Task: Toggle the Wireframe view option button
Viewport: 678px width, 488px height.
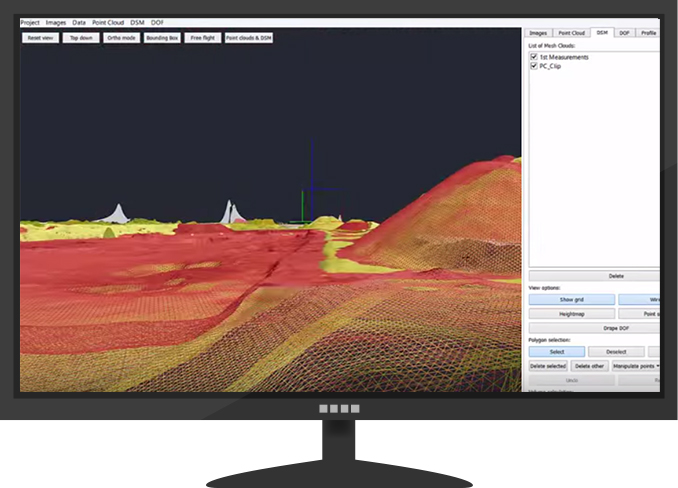Action: point(639,300)
